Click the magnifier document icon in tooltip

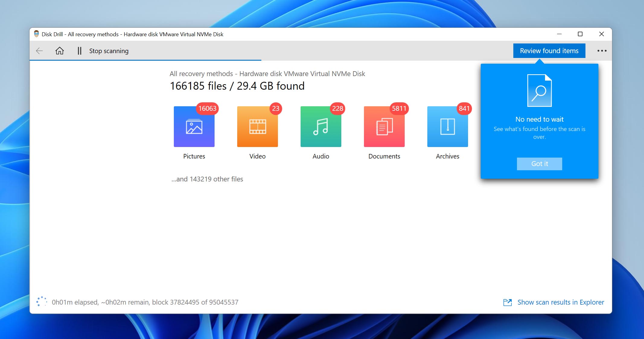(x=540, y=91)
